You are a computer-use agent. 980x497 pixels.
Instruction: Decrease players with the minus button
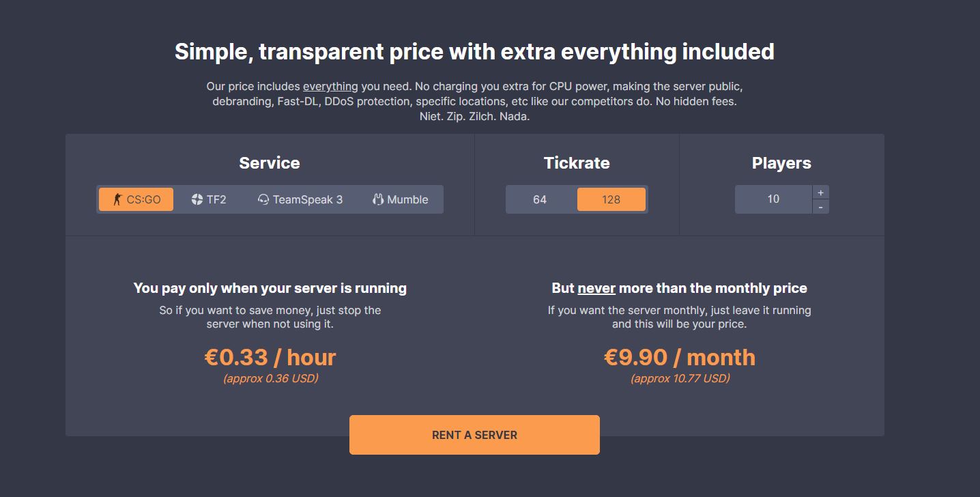pyautogui.click(x=820, y=207)
